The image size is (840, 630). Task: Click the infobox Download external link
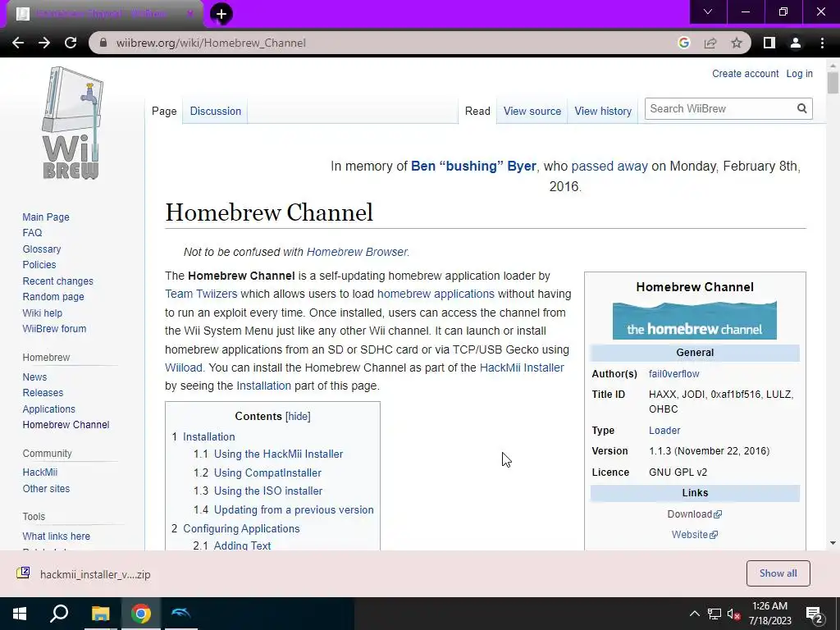694,514
